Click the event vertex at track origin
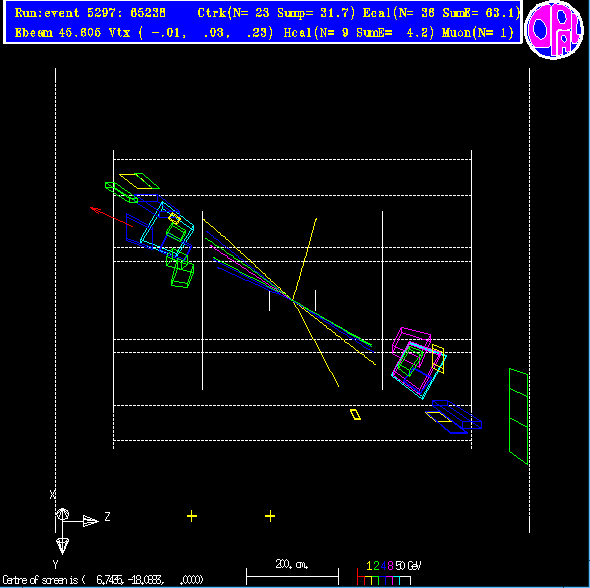Viewport: 590px width, 588px height. (292, 299)
